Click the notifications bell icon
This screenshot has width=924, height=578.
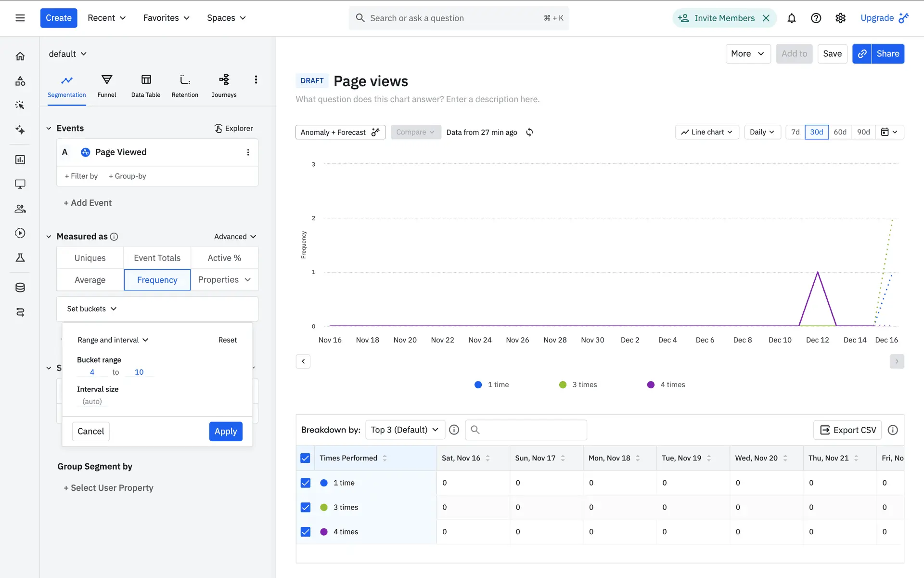click(791, 18)
